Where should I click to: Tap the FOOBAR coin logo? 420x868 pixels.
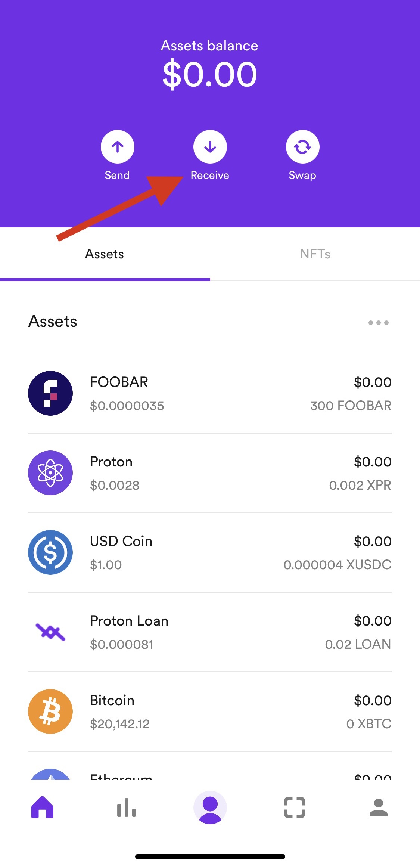(50, 393)
